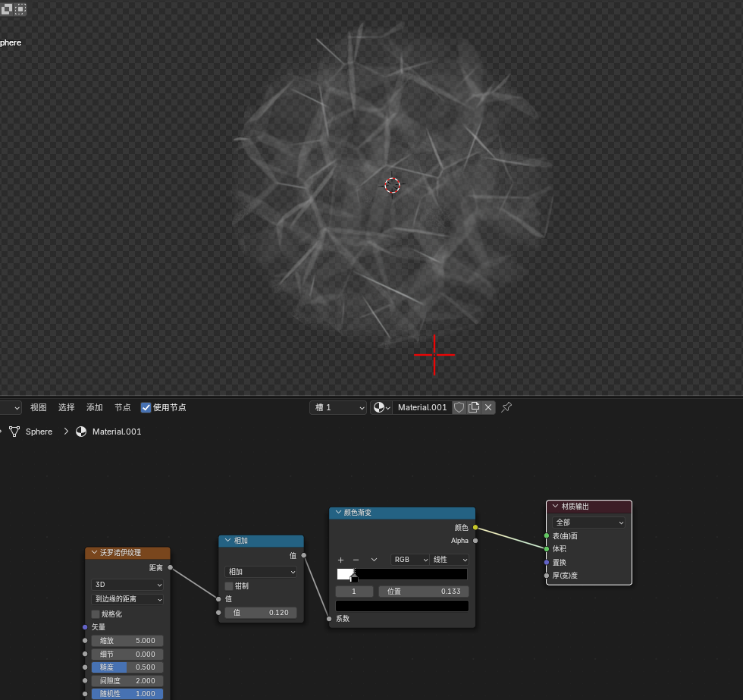Screen dimensions: 743x700
Task: Click the Material.001 unlink X icon
Action: [488, 407]
